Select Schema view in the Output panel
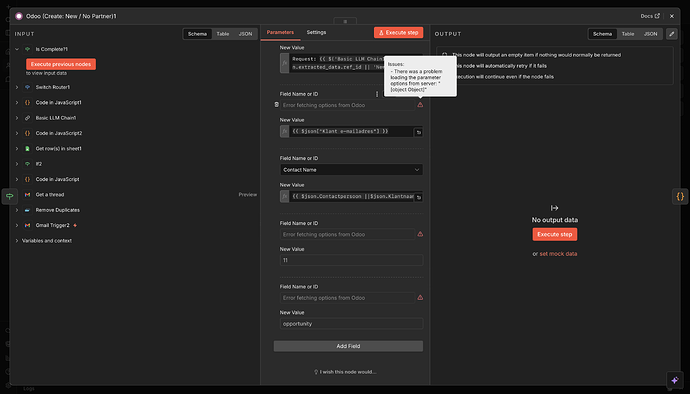Image resolution: width=690 pixels, height=394 pixels. click(x=602, y=34)
